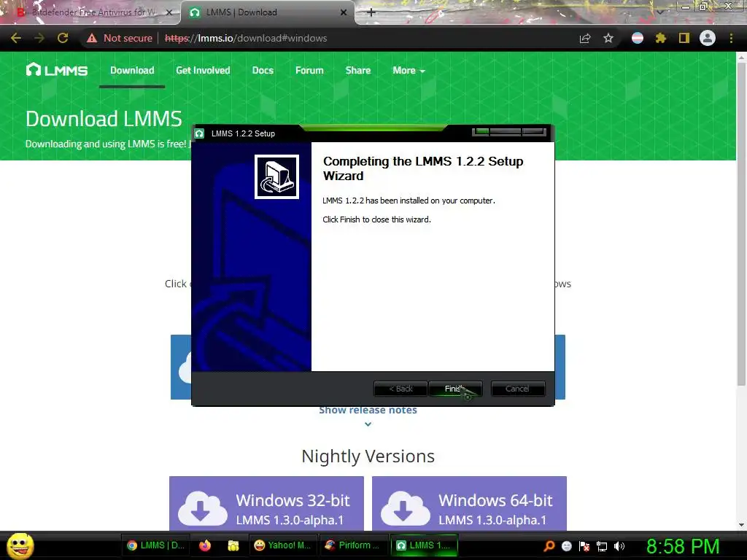Screen dimensions: 747x560
Task: Click the Nightly Versions heading
Action: (368, 456)
